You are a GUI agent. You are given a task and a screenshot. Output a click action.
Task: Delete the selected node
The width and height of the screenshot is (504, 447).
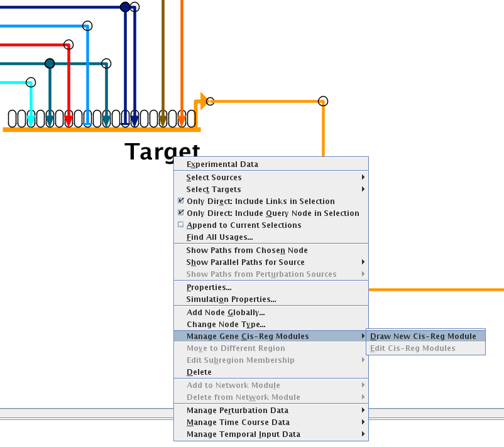coord(199,372)
